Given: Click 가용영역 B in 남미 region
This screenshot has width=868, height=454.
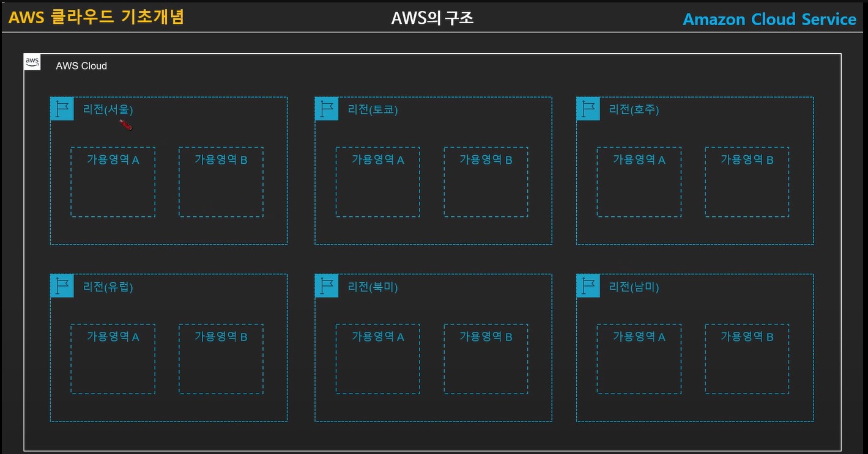Looking at the screenshot, I should pyautogui.click(x=747, y=359).
